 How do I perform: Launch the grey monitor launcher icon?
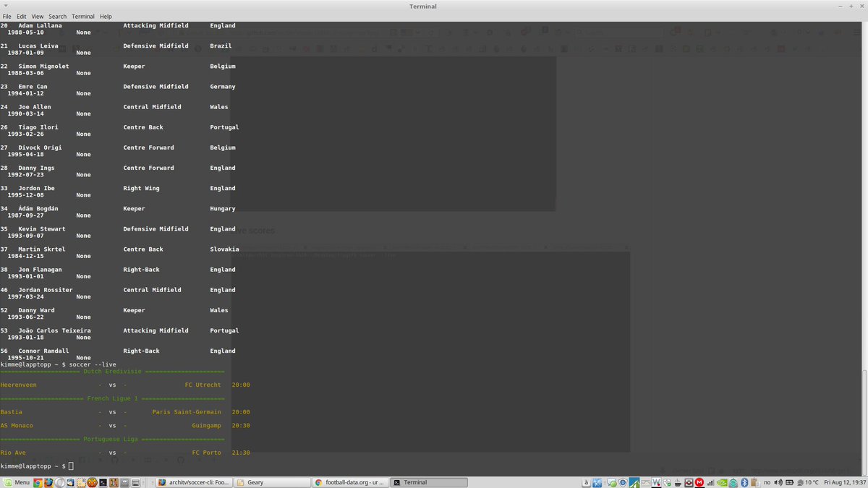(124, 482)
